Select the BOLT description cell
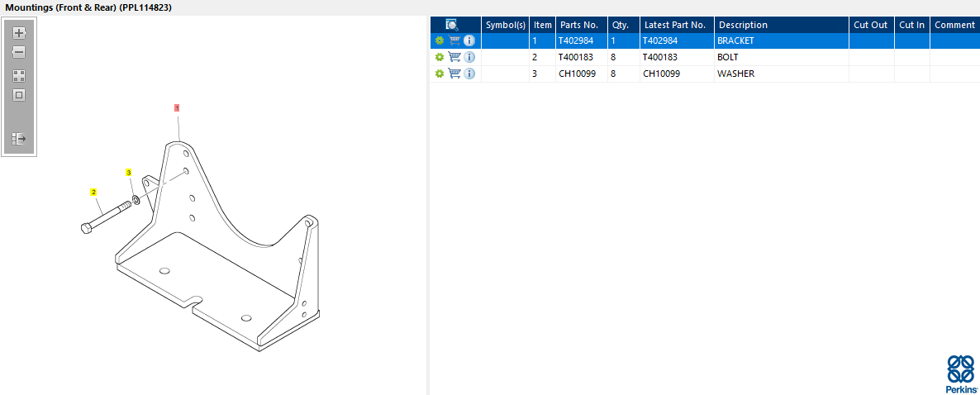The width and height of the screenshot is (980, 395). click(781, 57)
